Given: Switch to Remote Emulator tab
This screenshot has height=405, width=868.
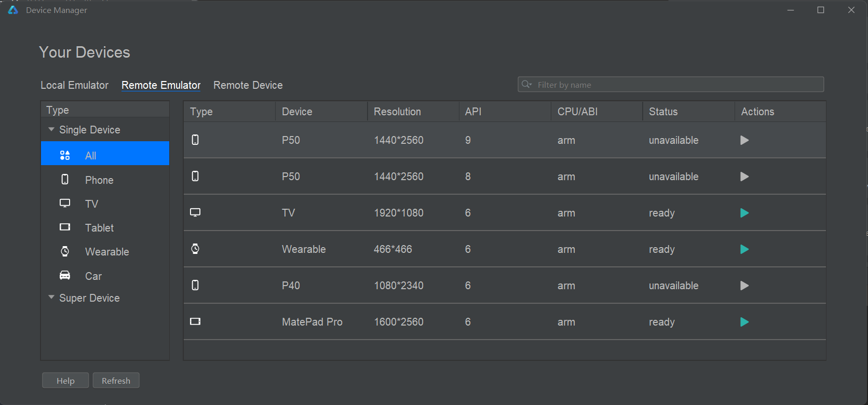Looking at the screenshot, I should point(161,85).
